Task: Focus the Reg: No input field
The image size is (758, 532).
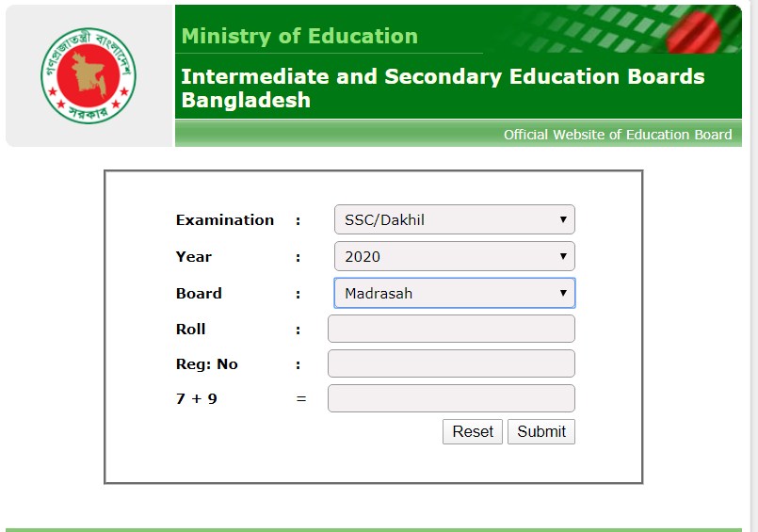Action: tap(452, 363)
